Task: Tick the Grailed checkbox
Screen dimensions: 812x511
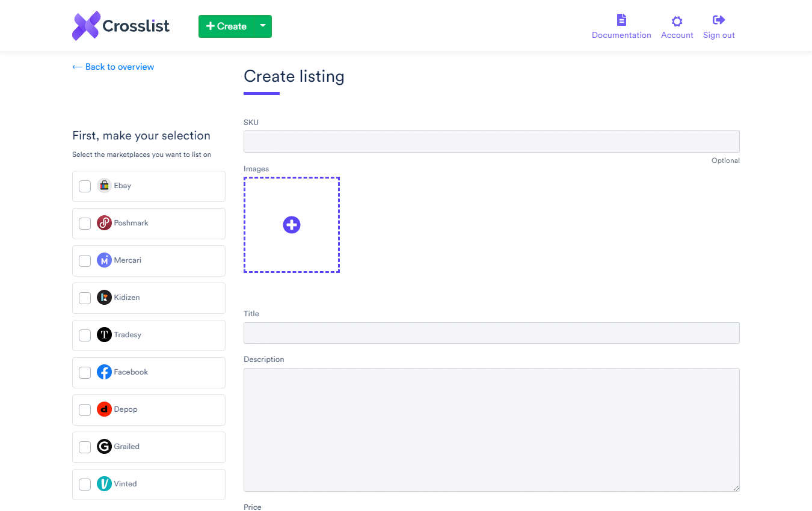Action: [85, 447]
